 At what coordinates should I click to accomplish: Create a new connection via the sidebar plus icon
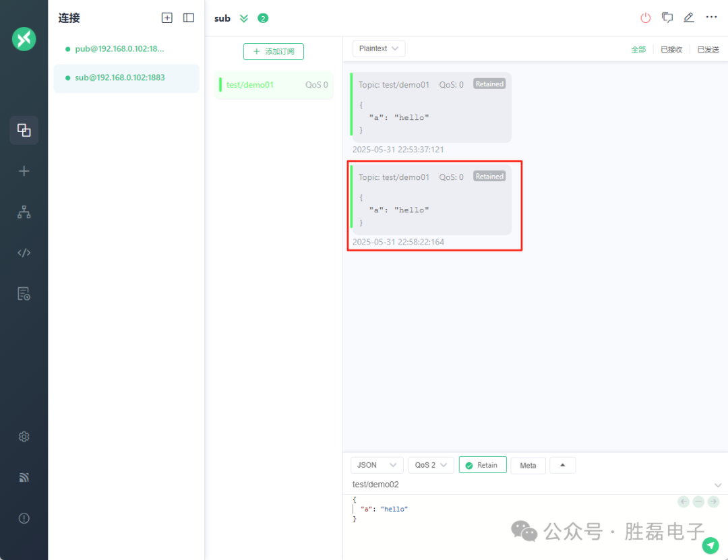point(24,171)
